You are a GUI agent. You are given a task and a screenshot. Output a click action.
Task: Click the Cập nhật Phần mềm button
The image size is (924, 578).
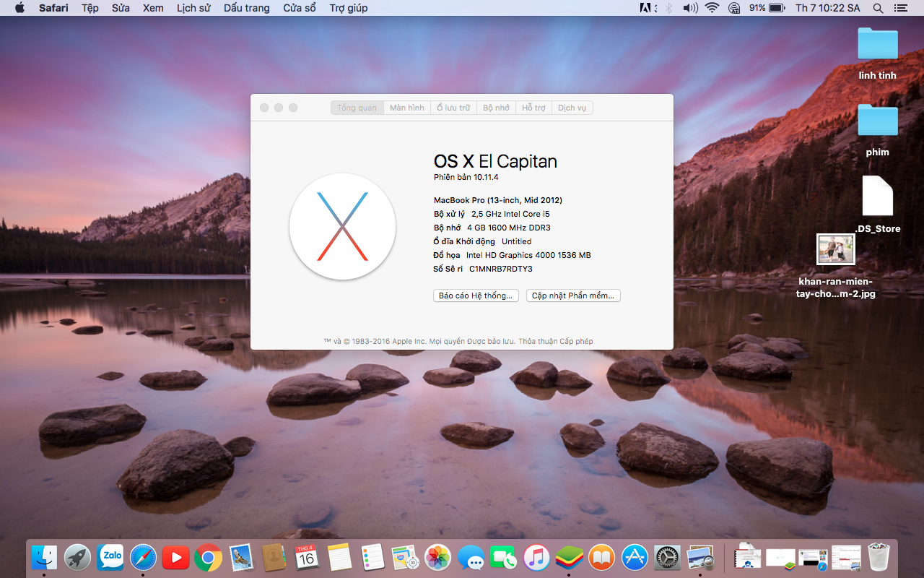[573, 296]
